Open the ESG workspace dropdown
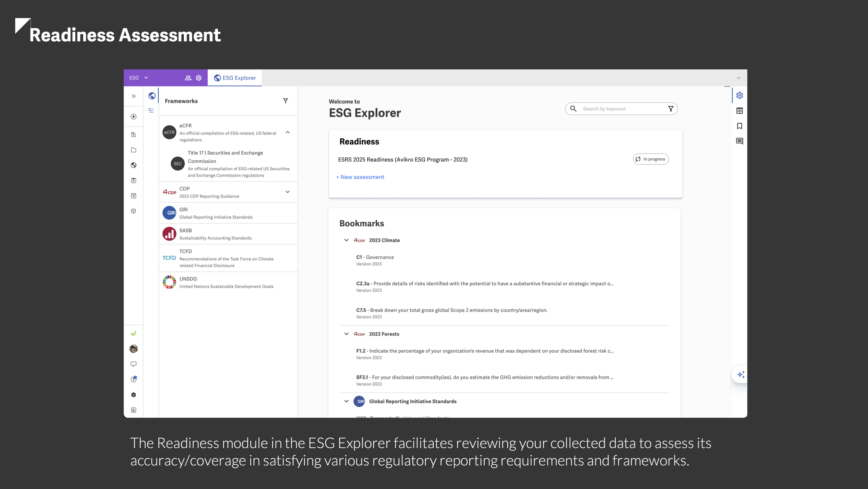This screenshot has width=868, height=489. [139, 78]
